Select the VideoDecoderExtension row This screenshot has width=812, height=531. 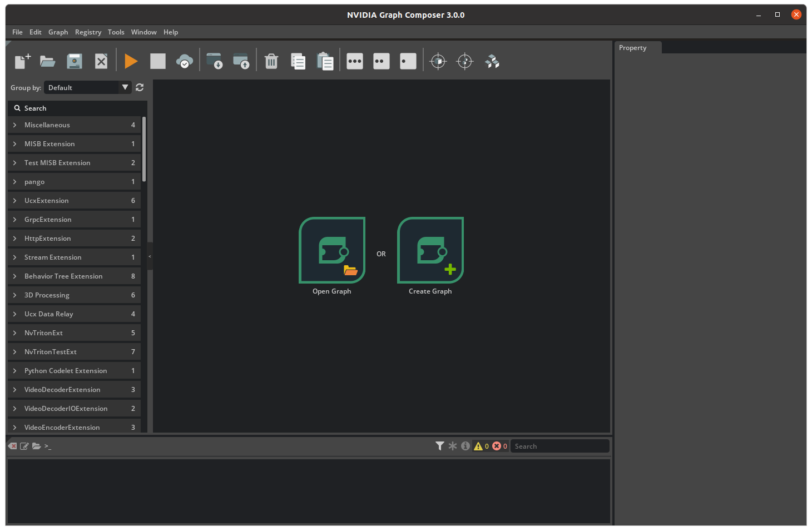[x=75, y=390]
